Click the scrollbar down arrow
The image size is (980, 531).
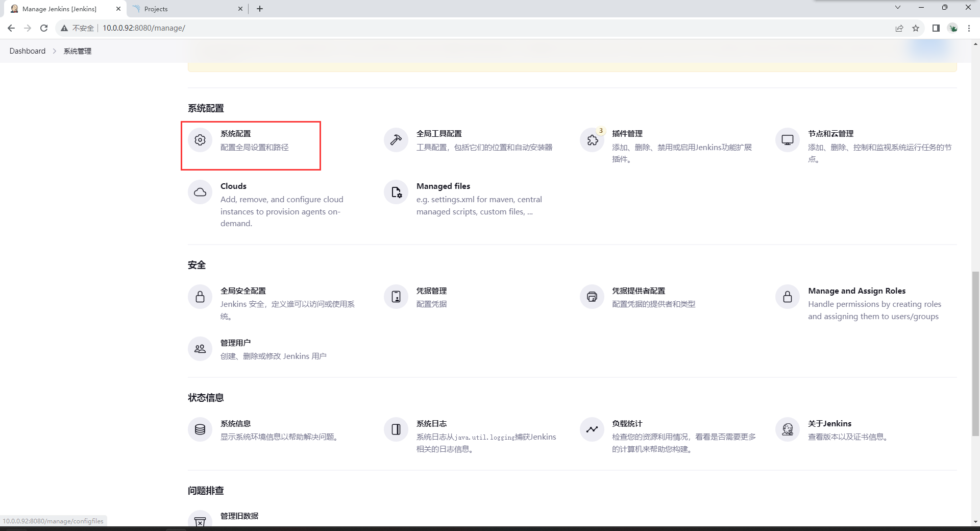[975, 522]
